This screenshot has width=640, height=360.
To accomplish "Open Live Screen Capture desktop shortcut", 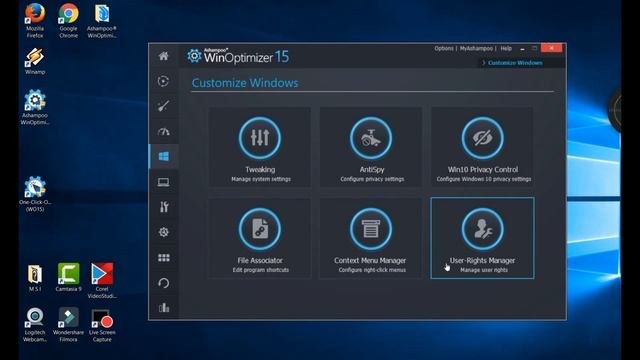I will point(102,325).
